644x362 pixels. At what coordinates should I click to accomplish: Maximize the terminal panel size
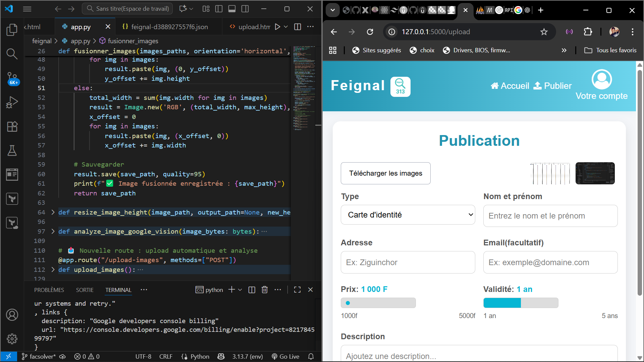coord(297,290)
